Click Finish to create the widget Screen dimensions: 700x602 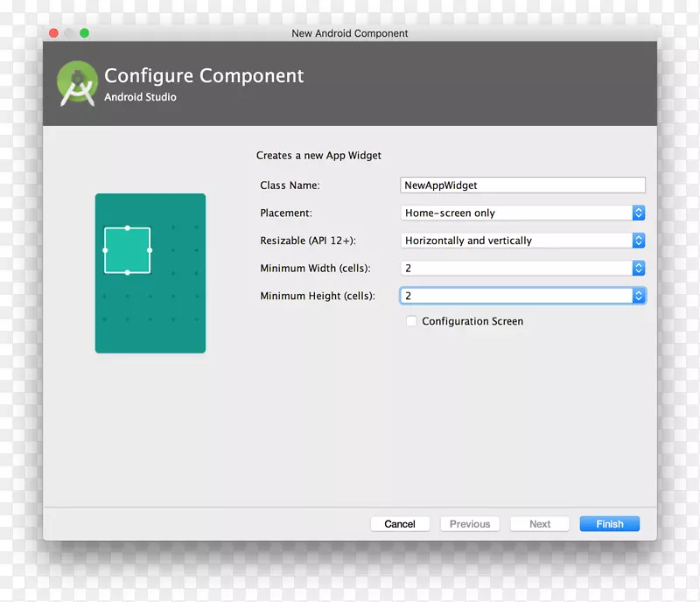609,524
